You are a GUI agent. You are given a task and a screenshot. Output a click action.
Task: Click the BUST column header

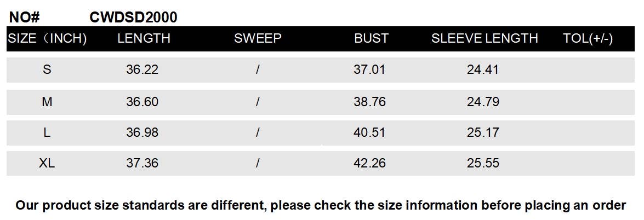[371, 38]
